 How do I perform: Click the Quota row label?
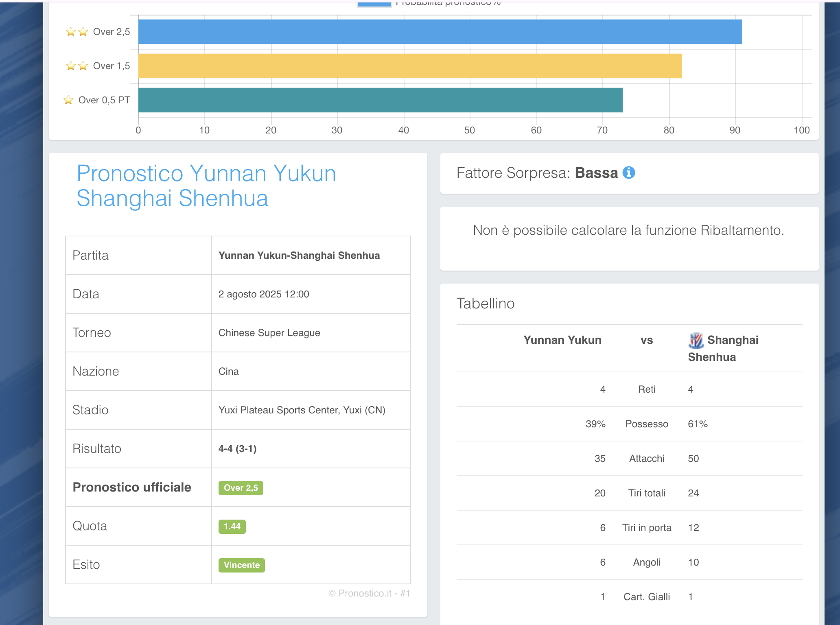click(90, 526)
